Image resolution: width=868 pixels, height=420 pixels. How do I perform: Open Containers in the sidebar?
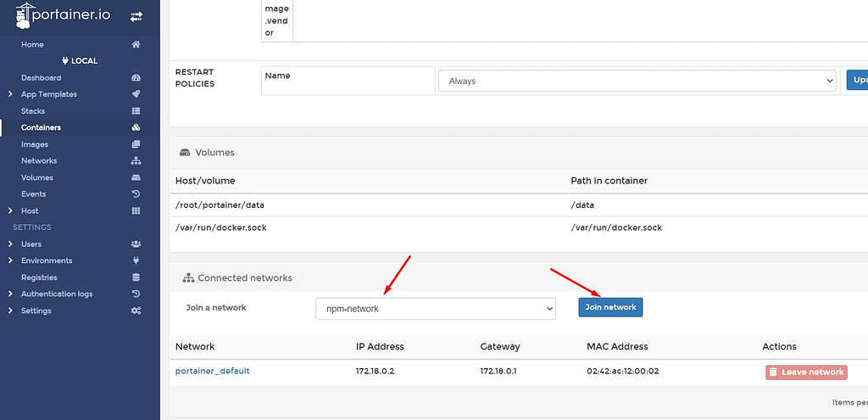coord(41,127)
